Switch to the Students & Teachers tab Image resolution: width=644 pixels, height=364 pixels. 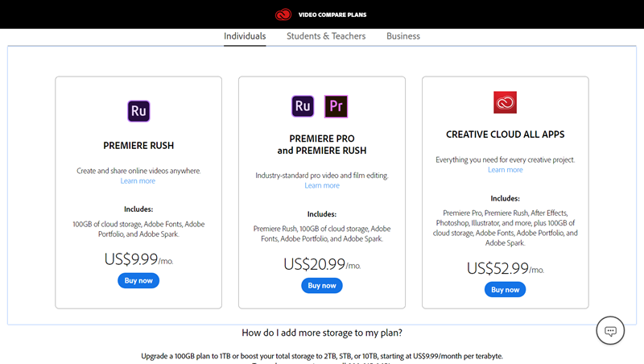(x=326, y=36)
